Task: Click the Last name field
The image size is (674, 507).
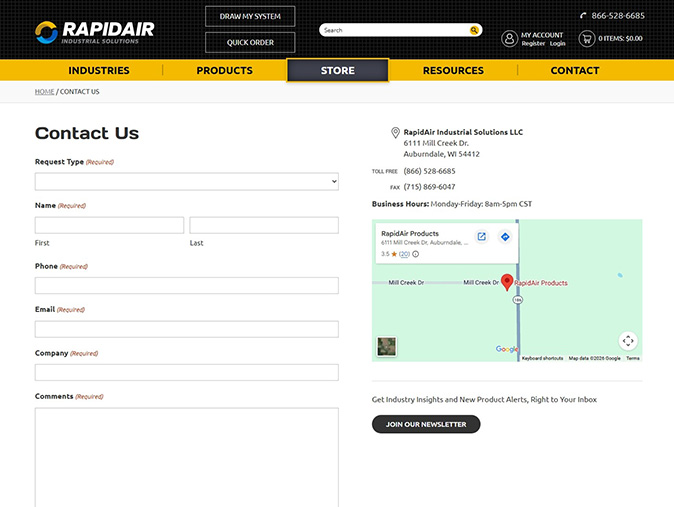Action: [264, 225]
